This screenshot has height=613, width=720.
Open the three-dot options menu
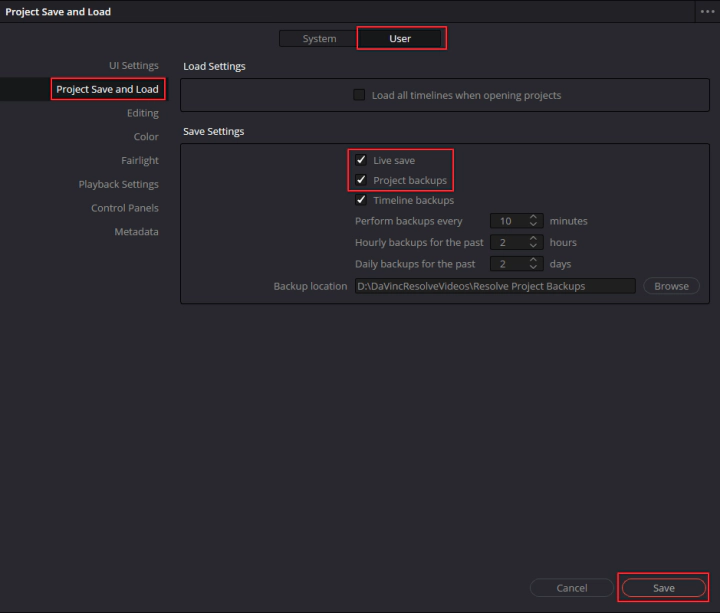pyautogui.click(x=707, y=11)
